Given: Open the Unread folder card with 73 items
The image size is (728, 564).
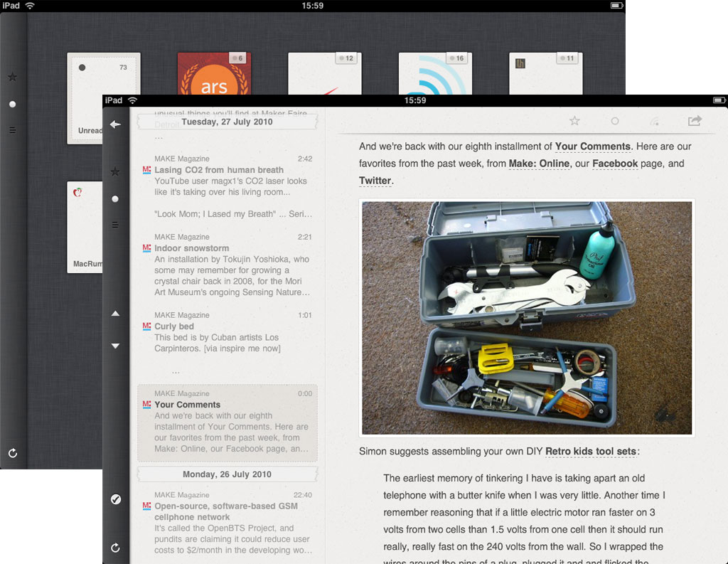Looking at the screenshot, I should [x=85, y=97].
